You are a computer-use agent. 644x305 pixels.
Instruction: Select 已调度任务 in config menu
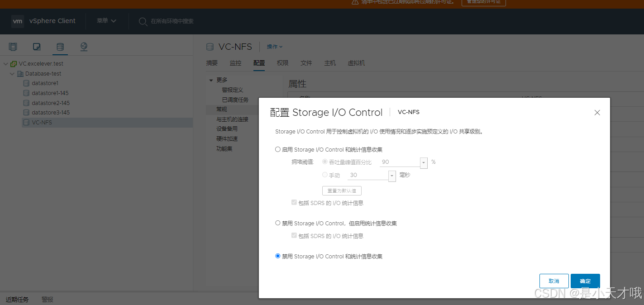(235, 100)
